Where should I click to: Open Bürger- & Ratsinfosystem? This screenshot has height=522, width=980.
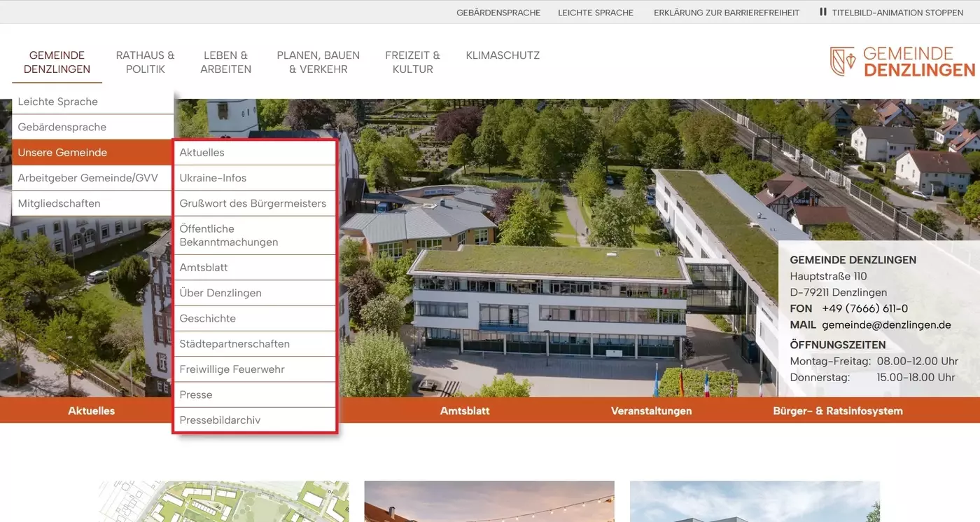(838, 411)
